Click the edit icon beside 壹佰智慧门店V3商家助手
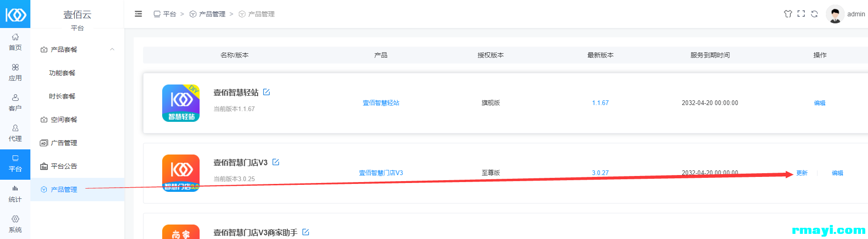 pos(306,232)
